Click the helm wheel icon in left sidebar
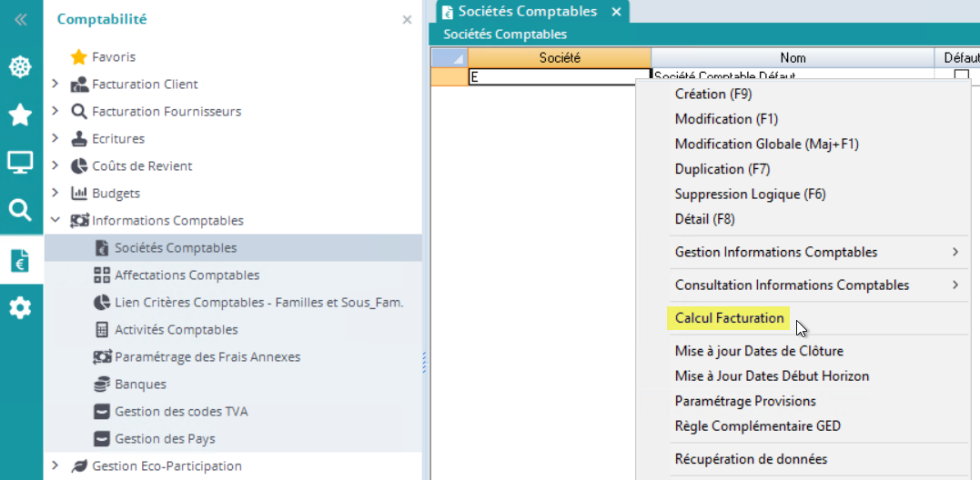 point(20,67)
